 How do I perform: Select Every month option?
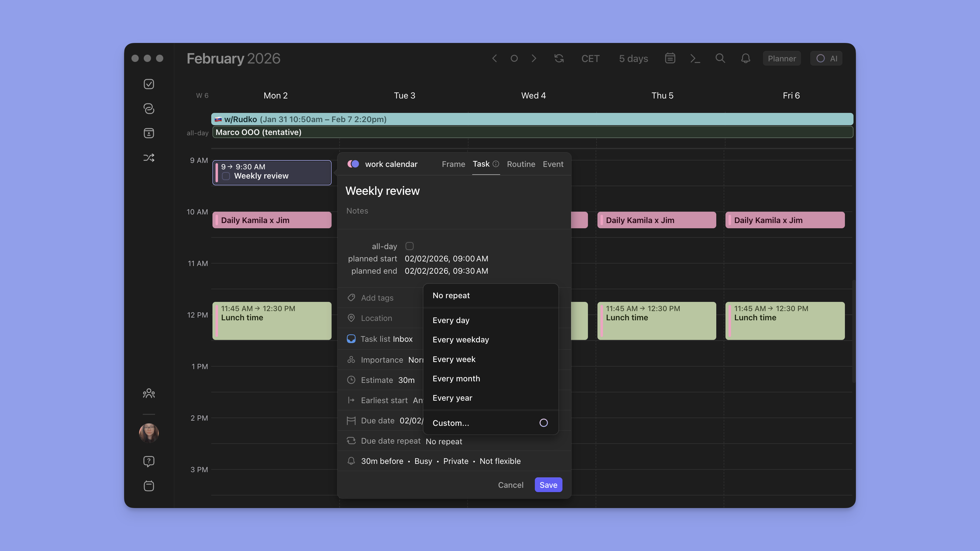[491, 378]
